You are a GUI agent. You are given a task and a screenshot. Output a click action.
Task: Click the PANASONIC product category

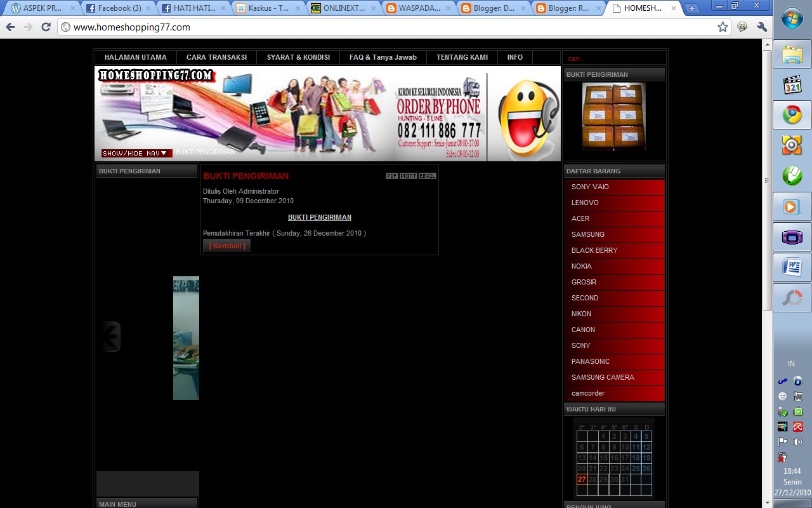pyautogui.click(x=614, y=361)
